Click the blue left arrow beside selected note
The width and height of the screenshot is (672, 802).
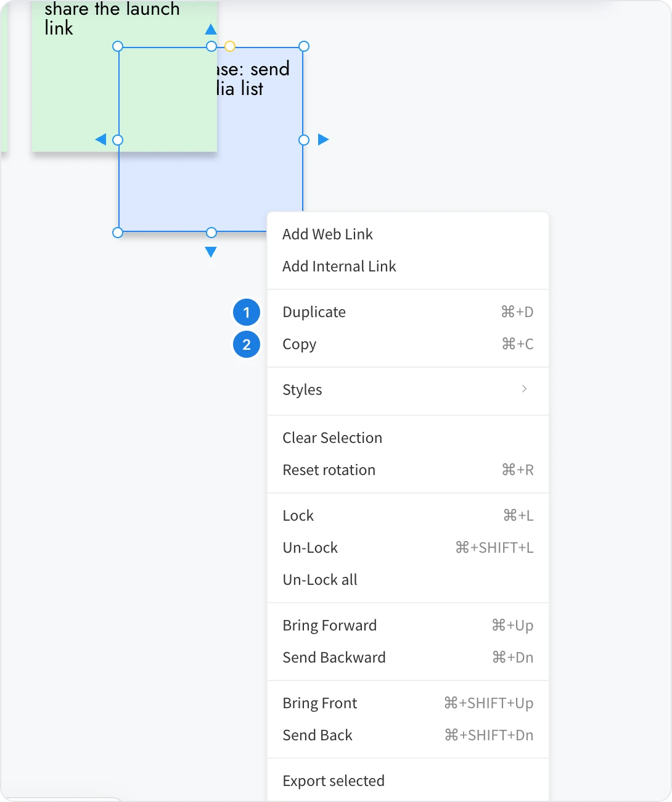click(x=100, y=140)
